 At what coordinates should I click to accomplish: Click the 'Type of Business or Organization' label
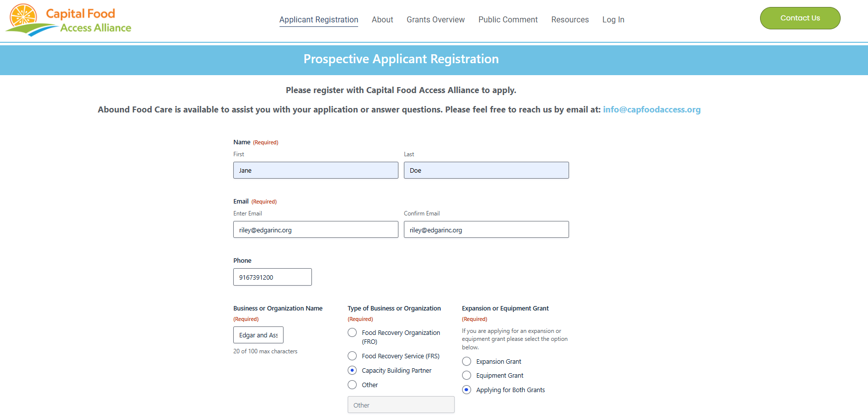(x=394, y=309)
